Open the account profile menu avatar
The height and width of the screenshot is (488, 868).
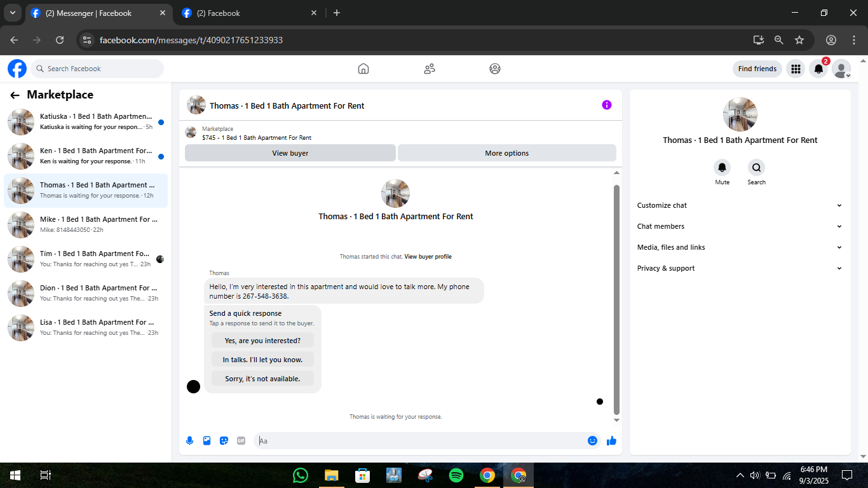coord(841,69)
